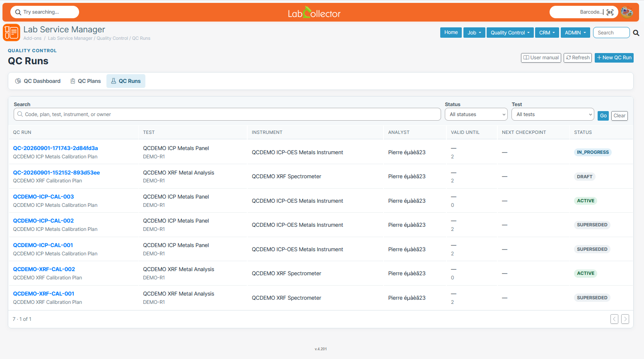Click the Refresh button

pyautogui.click(x=578, y=58)
